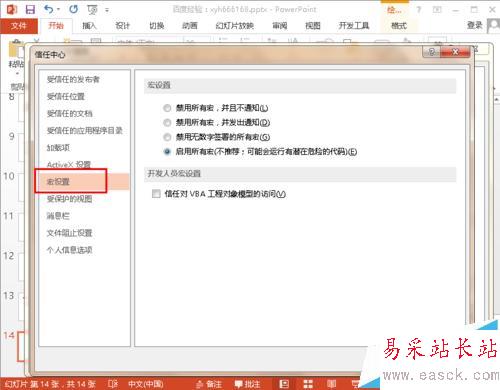Switch to the 开发工具 (Developer) tab
Image resolution: width=500 pixels, height=390 pixels.
(354, 26)
